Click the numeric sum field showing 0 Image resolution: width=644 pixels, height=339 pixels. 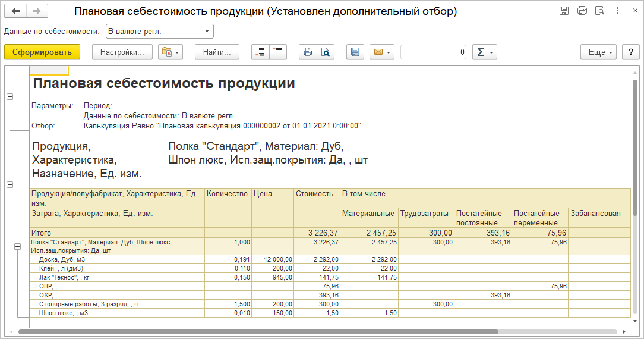point(434,52)
